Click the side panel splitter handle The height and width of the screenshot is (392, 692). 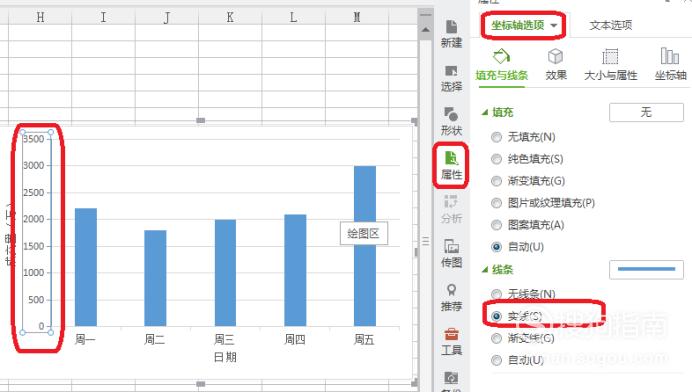425,241
